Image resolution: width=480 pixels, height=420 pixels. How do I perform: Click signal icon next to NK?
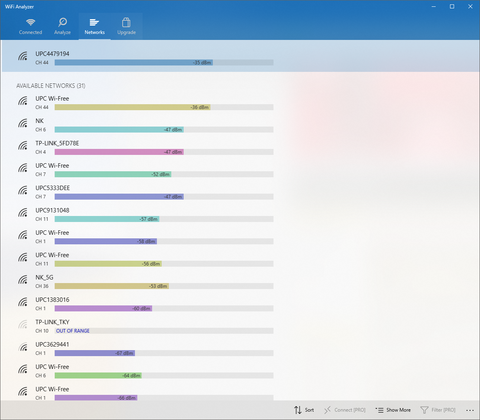pos(23,123)
